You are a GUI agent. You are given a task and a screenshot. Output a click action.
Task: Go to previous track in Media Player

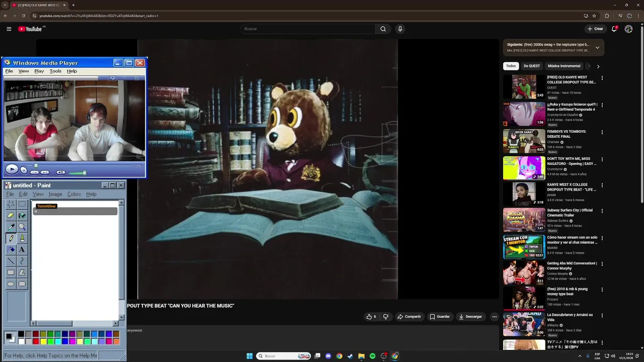click(x=34, y=172)
